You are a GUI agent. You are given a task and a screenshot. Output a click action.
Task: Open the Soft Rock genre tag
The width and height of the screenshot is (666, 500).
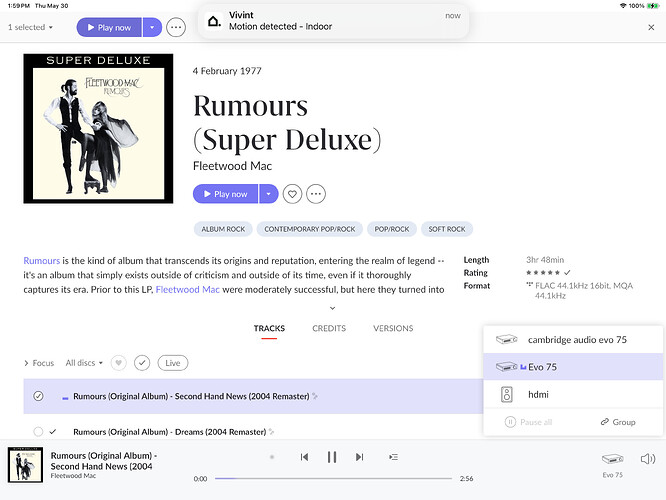(x=447, y=229)
